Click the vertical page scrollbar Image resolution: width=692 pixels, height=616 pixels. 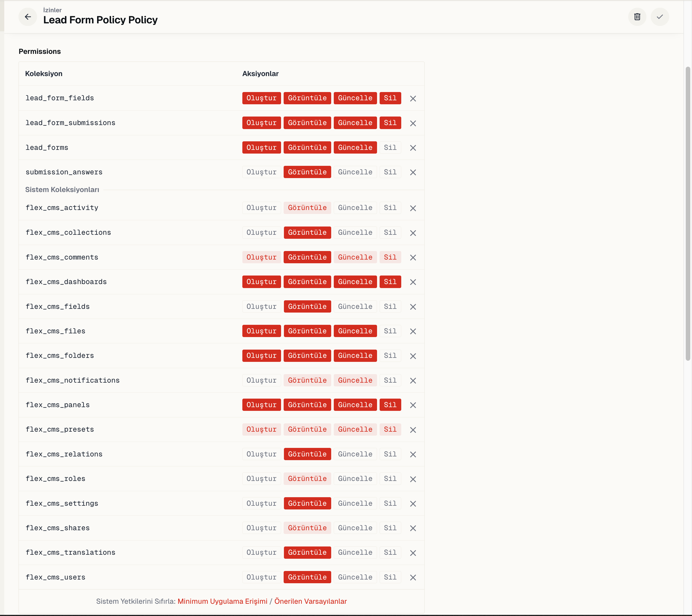(x=688, y=213)
